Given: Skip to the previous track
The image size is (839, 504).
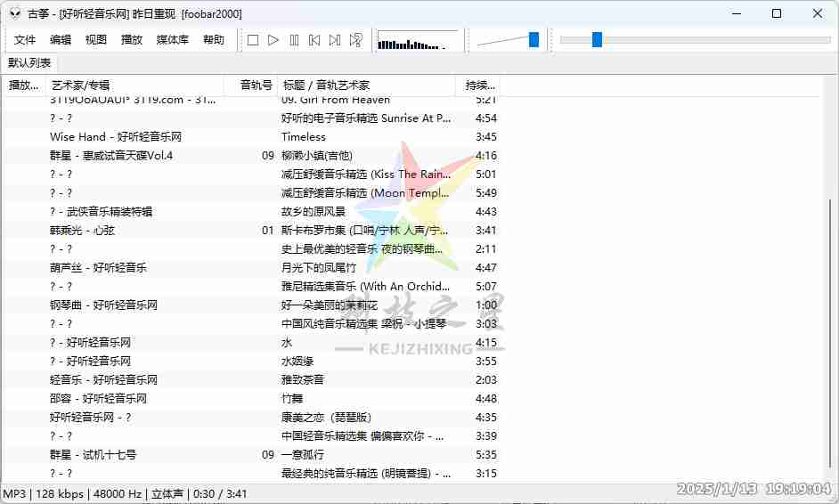Looking at the screenshot, I should click(314, 40).
